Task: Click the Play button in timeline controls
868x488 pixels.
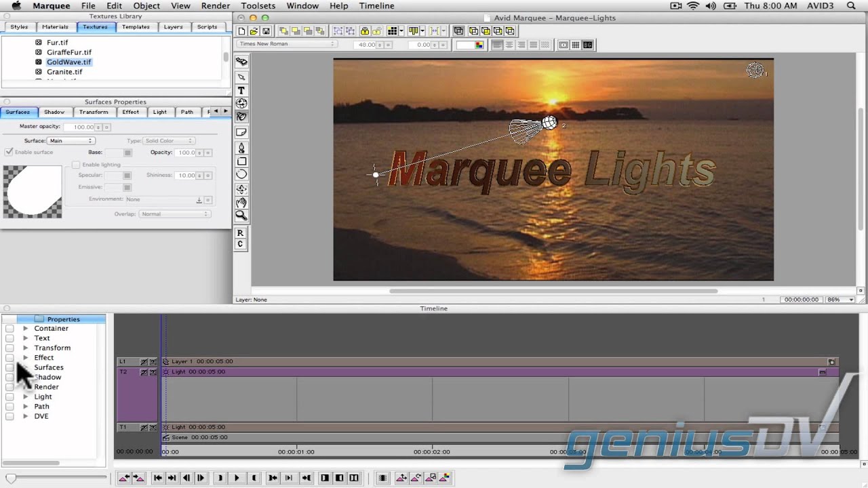Action: pyautogui.click(x=237, y=478)
